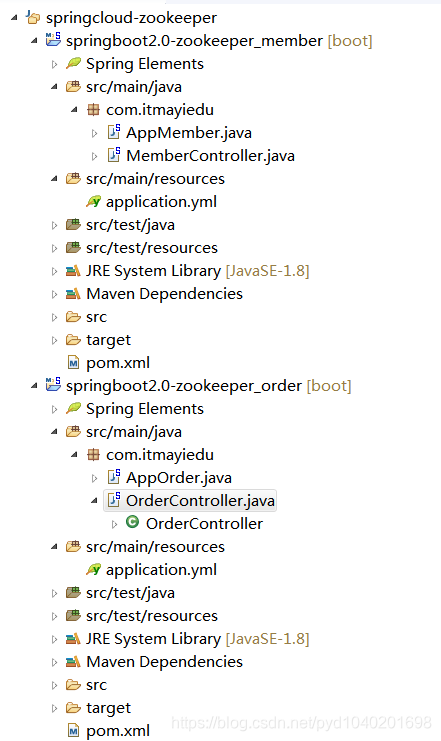Click com.itmayiedu package icon in zookeeper_member
441x741 pixels.
(x=94, y=110)
